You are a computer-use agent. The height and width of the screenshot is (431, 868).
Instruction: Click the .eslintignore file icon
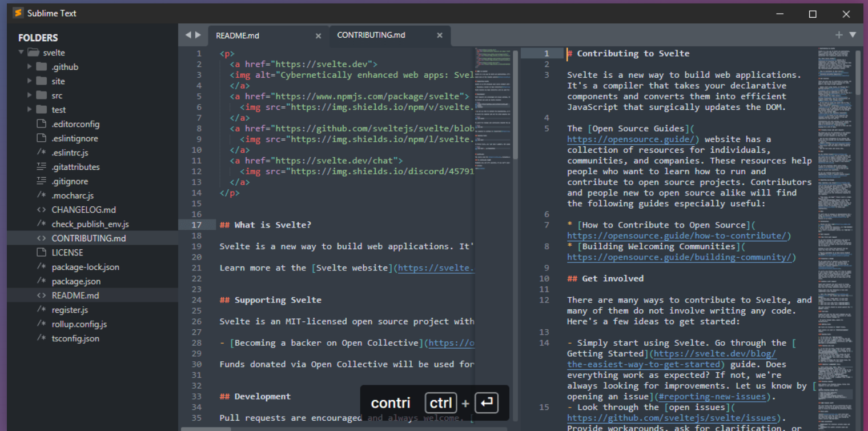click(41, 138)
